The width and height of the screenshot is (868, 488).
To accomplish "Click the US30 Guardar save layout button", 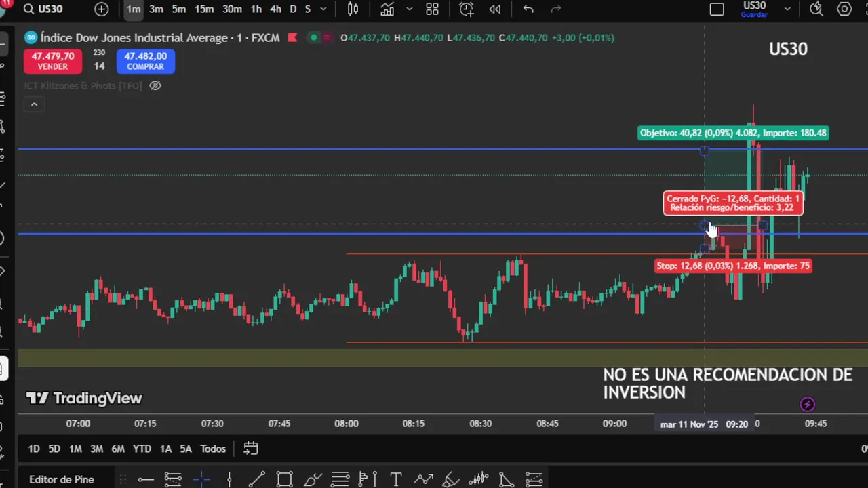I will [754, 9].
